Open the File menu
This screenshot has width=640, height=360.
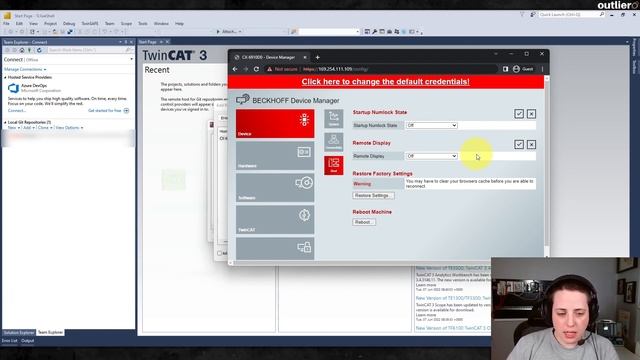[7, 24]
